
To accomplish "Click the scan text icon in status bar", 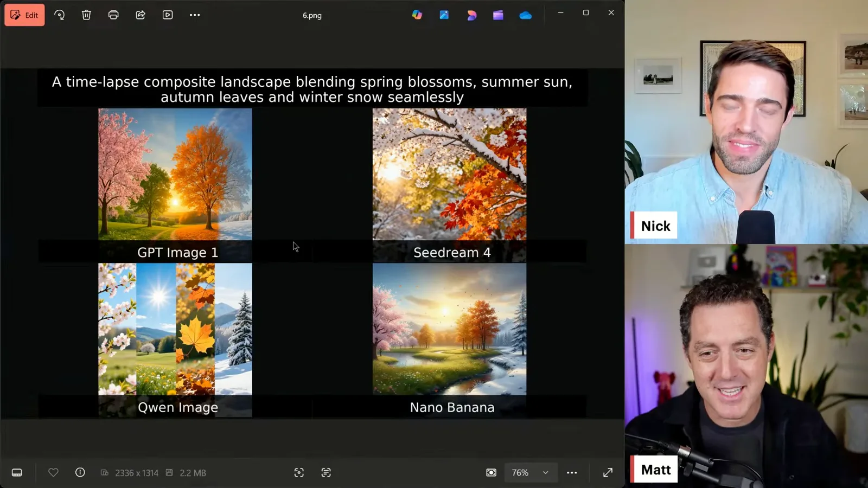I will [326, 473].
